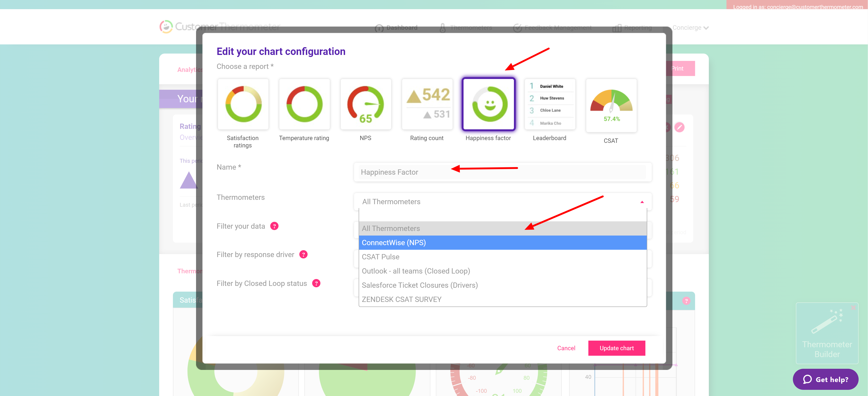Select the Rating count report
The height and width of the screenshot is (396, 868).
tap(427, 104)
